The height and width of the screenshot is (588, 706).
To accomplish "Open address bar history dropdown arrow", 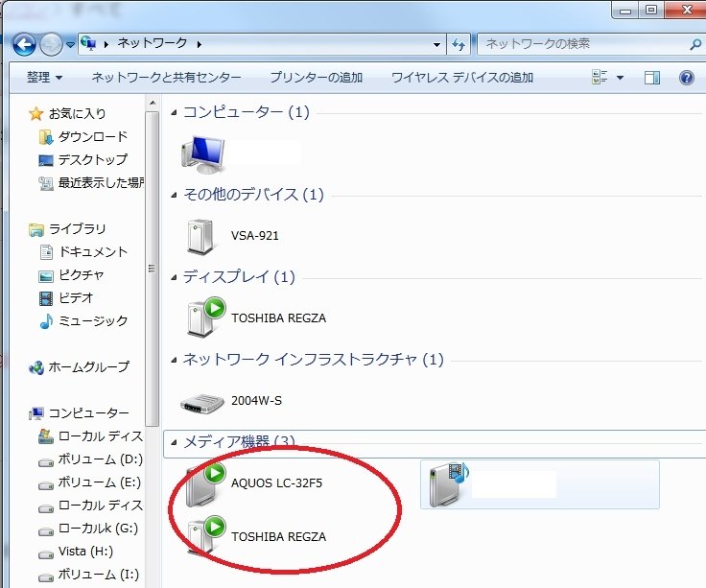I will pos(436,44).
